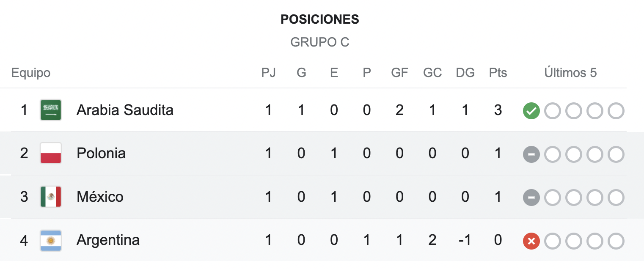644x269 pixels.
Task: Click the Argentina flag icon
Action: tap(51, 240)
